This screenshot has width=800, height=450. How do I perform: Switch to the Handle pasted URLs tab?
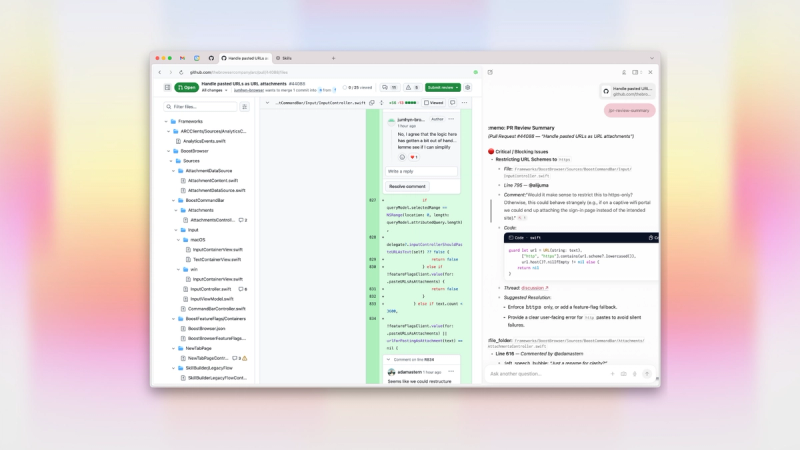coord(245,58)
